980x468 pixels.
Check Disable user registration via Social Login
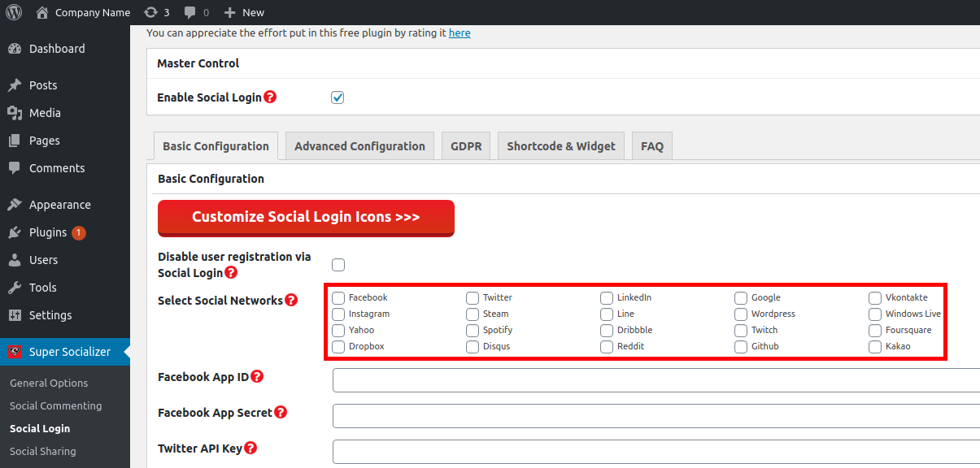[x=338, y=265]
